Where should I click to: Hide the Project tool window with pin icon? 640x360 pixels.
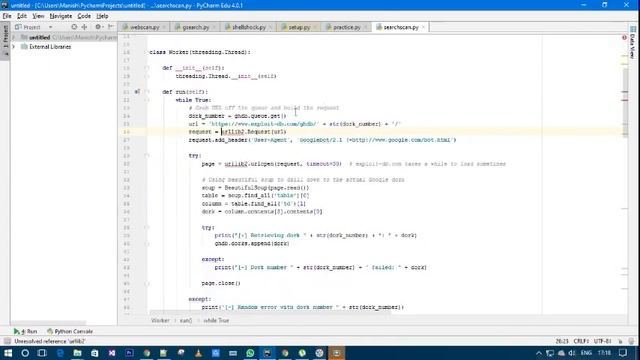click(111, 27)
